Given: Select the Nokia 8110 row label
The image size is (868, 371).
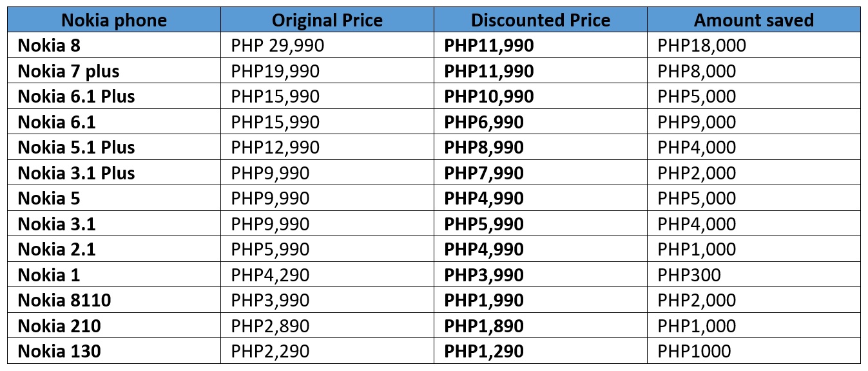Looking at the screenshot, I should (x=114, y=300).
